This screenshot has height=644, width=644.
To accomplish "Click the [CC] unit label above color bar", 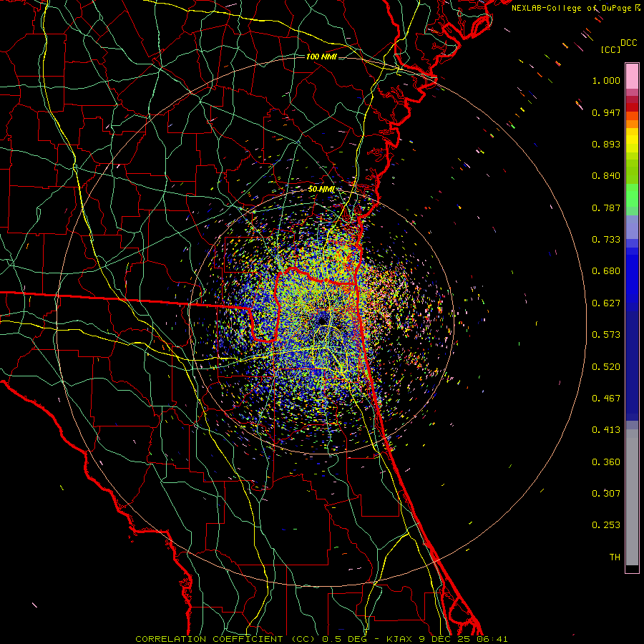I will pyautogui.click(x=610, y=49).
